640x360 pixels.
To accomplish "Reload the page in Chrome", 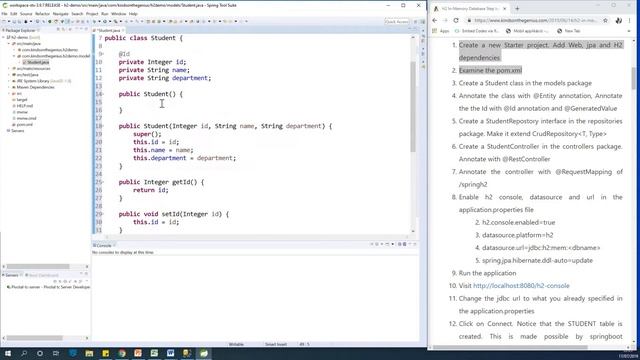I will click(x=456, y=20).
